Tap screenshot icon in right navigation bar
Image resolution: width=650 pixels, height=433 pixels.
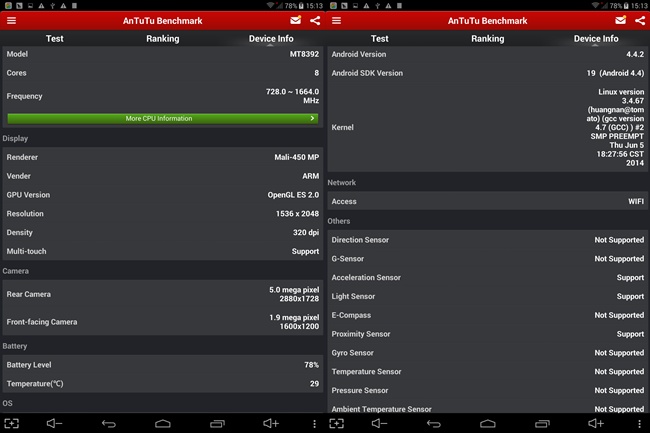click(x=337, y=423)
